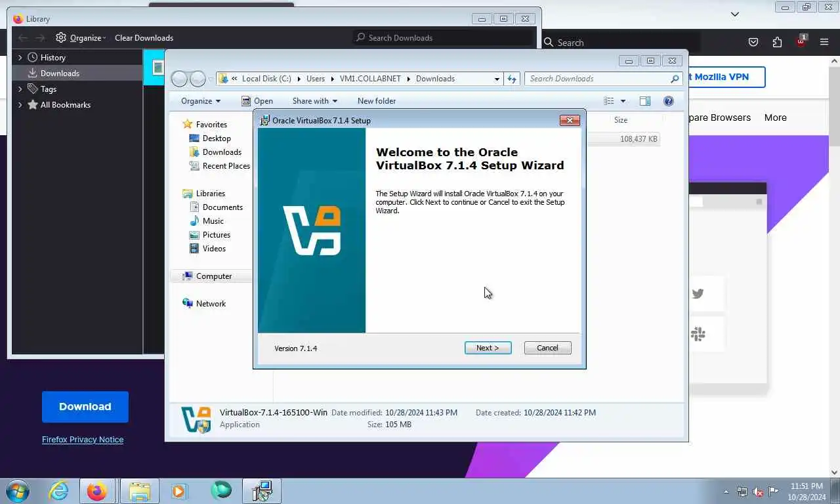
Task: Click Firefox Search bar
Action: (620, 42)
